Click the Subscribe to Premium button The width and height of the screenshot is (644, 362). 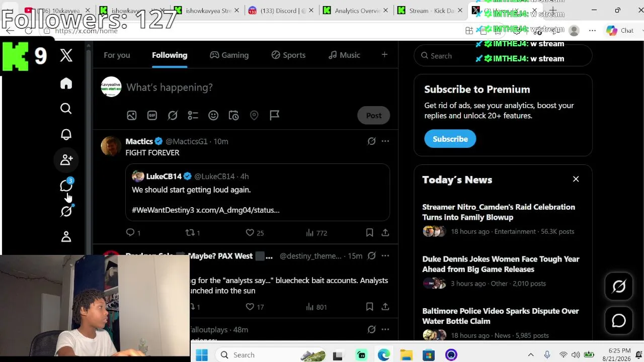click(450, 139)
